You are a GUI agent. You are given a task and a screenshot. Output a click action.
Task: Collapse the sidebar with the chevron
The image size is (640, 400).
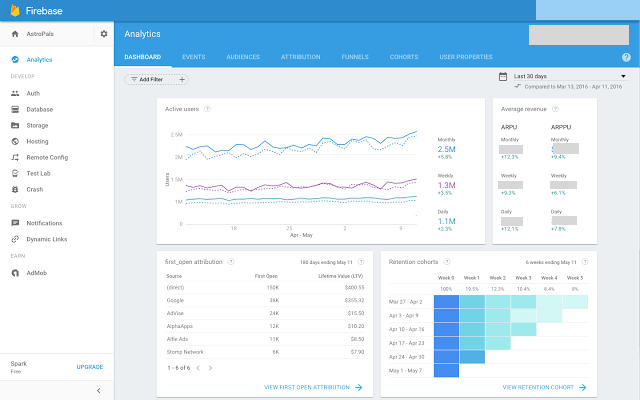click(x=98, y=390)
